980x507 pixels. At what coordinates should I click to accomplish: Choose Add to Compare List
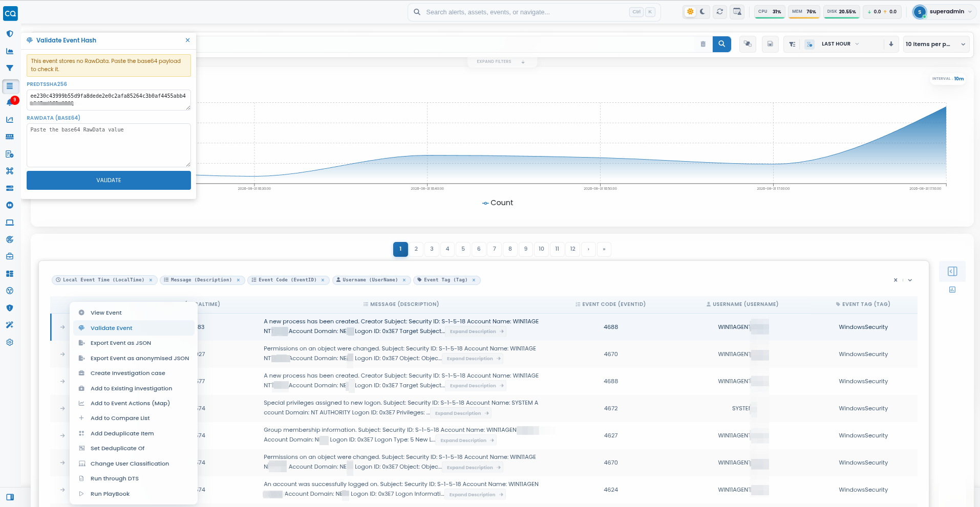pos(134,418)
